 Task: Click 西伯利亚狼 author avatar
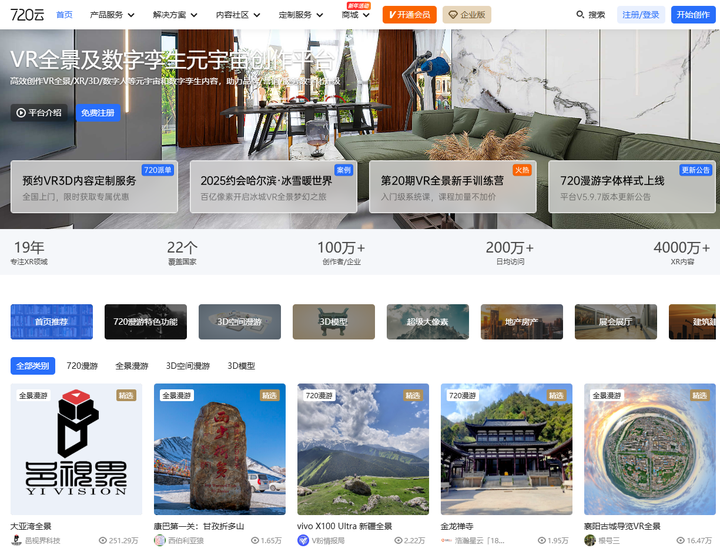click(x=159, y=540)
